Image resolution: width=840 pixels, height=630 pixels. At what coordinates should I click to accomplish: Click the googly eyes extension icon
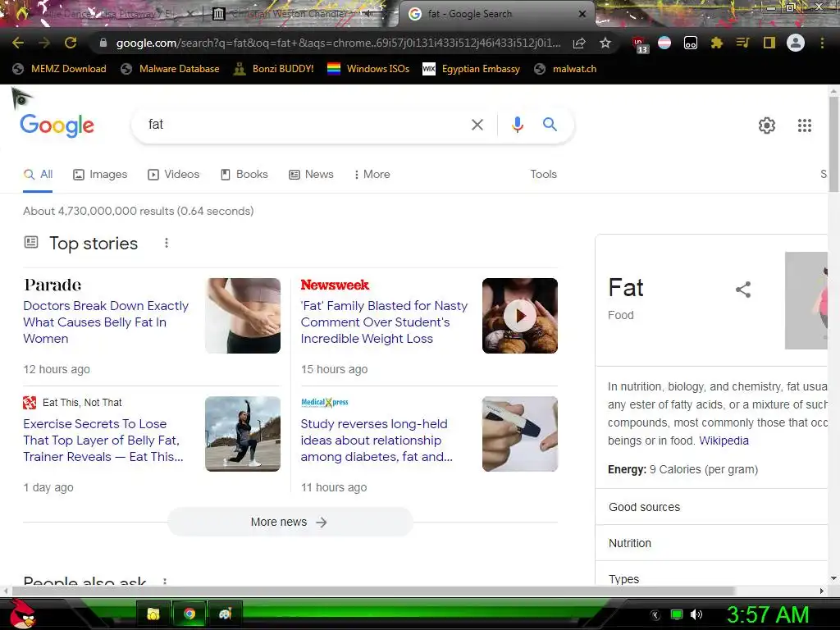pos(691,43)
